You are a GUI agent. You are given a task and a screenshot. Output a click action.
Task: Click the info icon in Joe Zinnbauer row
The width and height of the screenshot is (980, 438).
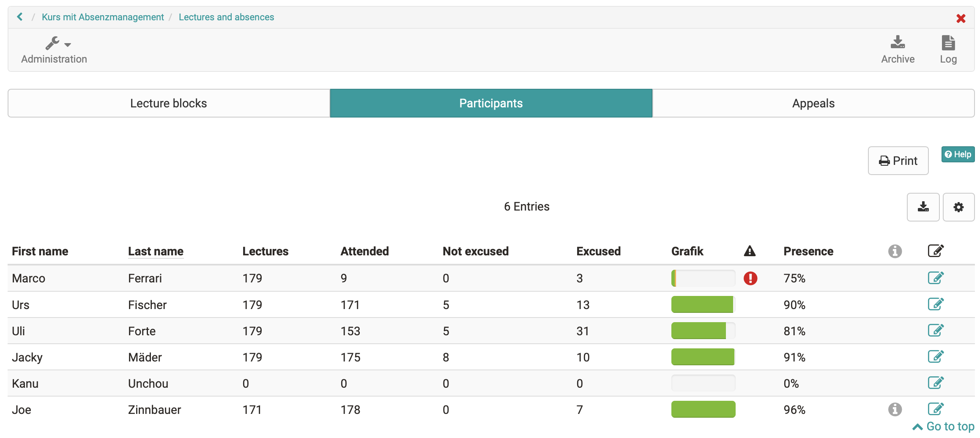tap(895, 409)
